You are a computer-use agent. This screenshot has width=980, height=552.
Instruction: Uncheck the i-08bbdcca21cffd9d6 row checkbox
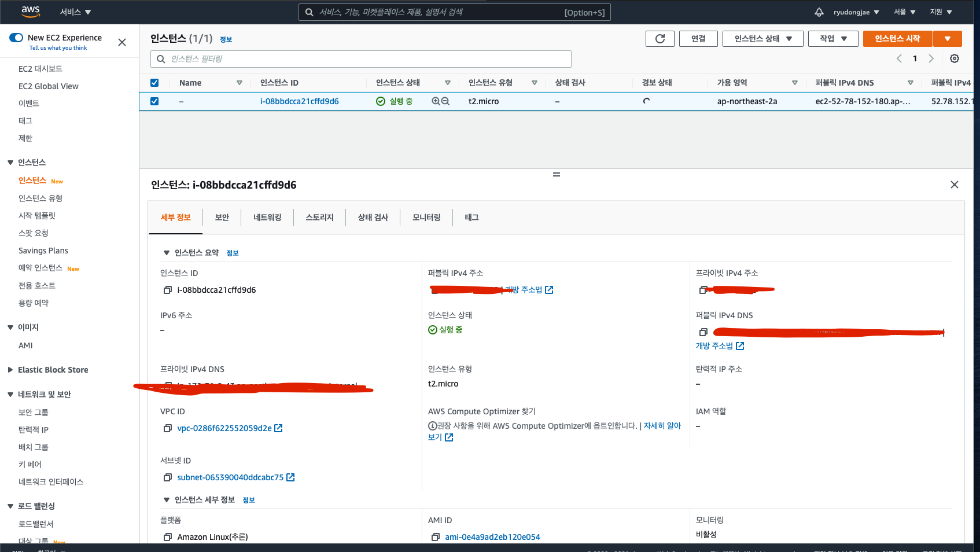(154, 101)
